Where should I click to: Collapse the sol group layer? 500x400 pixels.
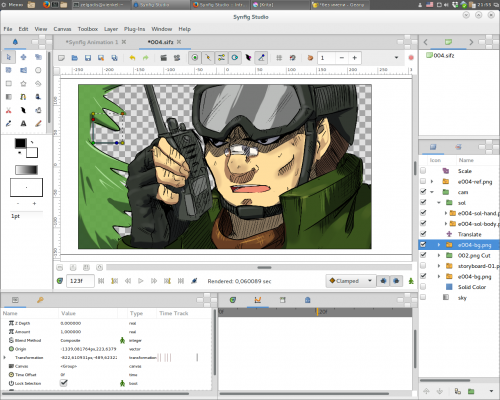(x=439, y=203)
